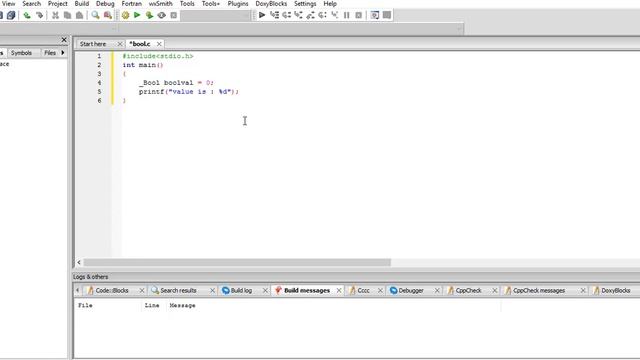Show more management tabs with right arrow
Screen dimensions: 640x360
click(x=63, y=53)
